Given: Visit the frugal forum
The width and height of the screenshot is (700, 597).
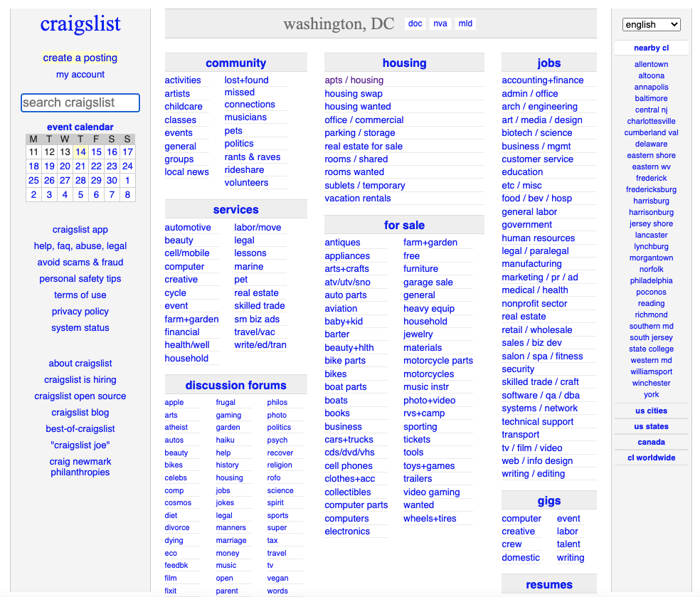Looking at the screenshot, I should [x=226, y=402].
